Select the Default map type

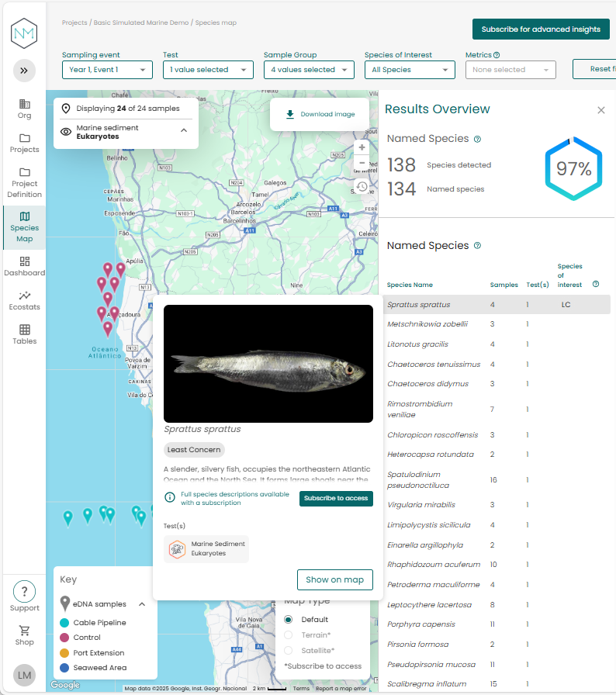pyautogui.click(x=289, y=620)
